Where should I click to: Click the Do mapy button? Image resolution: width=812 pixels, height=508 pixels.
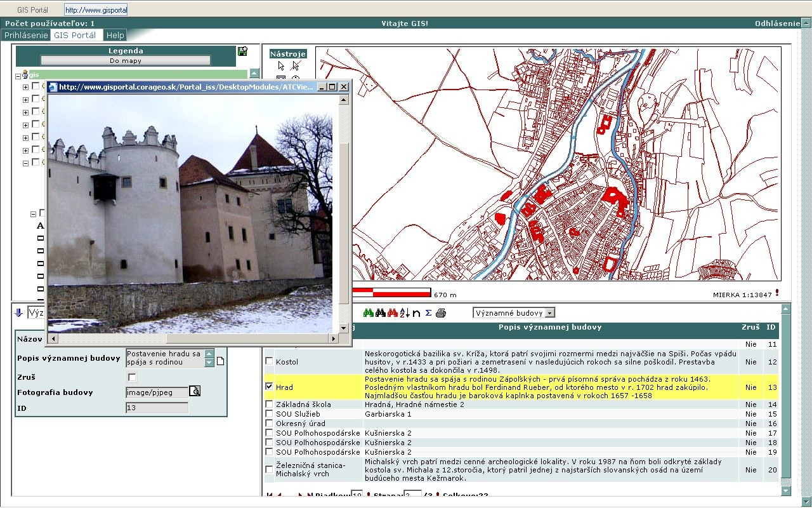point(126,61)
